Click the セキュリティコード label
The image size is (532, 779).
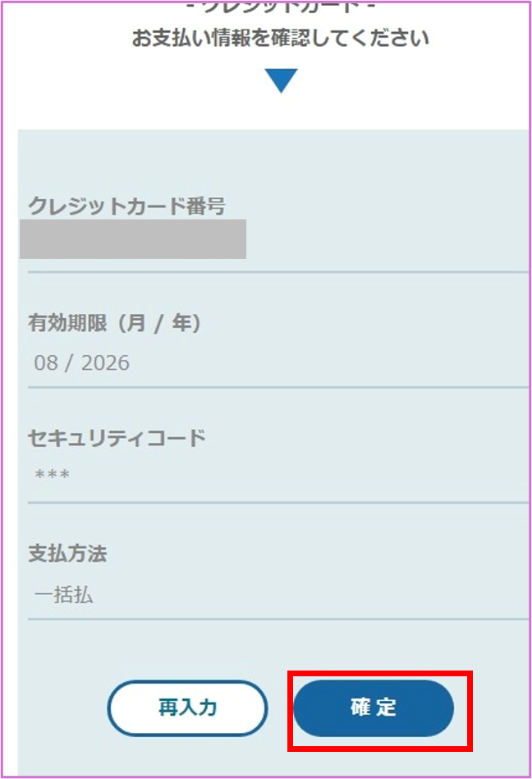click(x=117, y=438)
